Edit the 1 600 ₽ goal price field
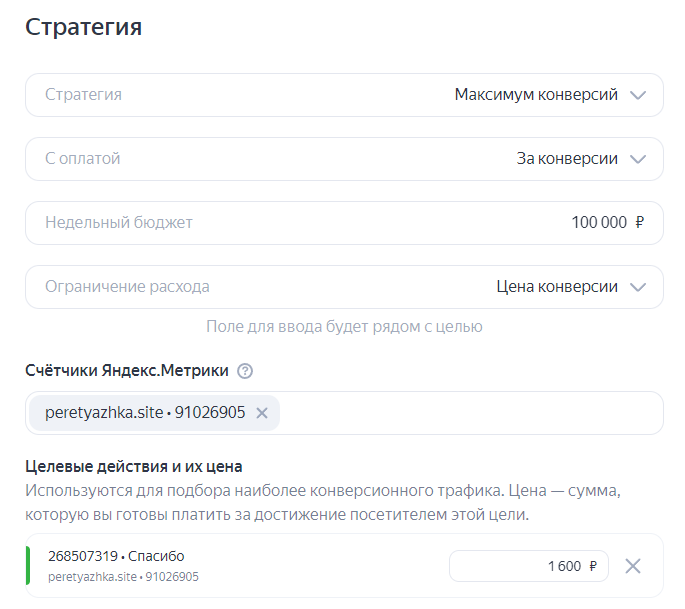The image size is (685, 609). pos(529,566)
